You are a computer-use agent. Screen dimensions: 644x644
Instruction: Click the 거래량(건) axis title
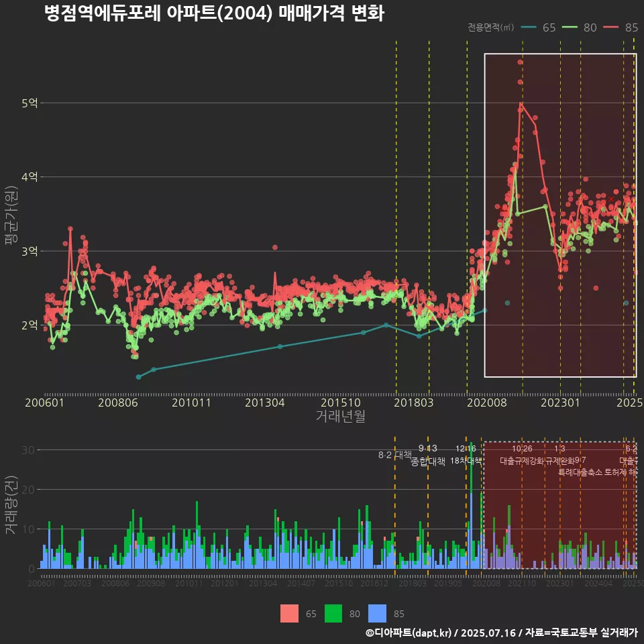pyautogui.click(x=11, y=505)
